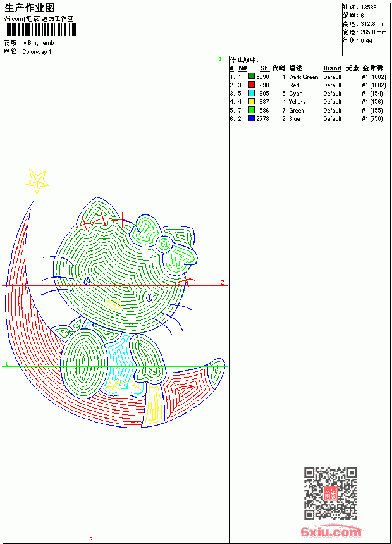Click the QR code at the bottom right
Image resolution: width=392 pixels, height=544 pixels.
pyautogui.click(x=331, y=493)
